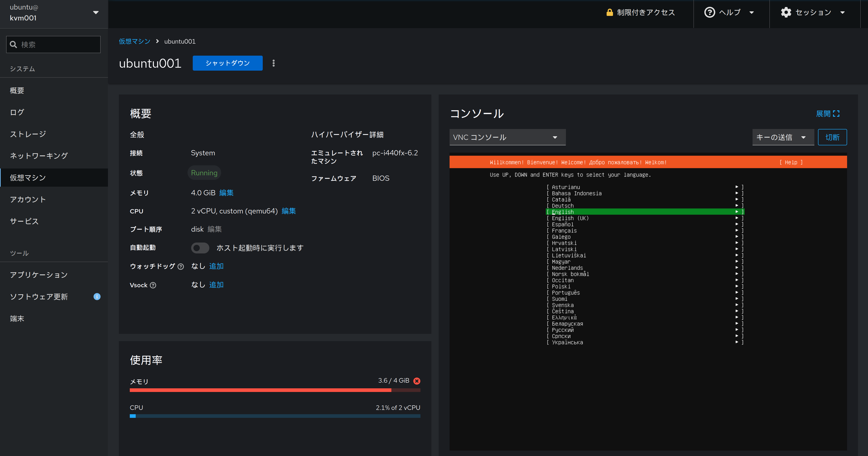Open アプリケーション in the sidebar
The width and height of the screenshot is (868, 456).
pyautogui.click(x=54, y=275)
